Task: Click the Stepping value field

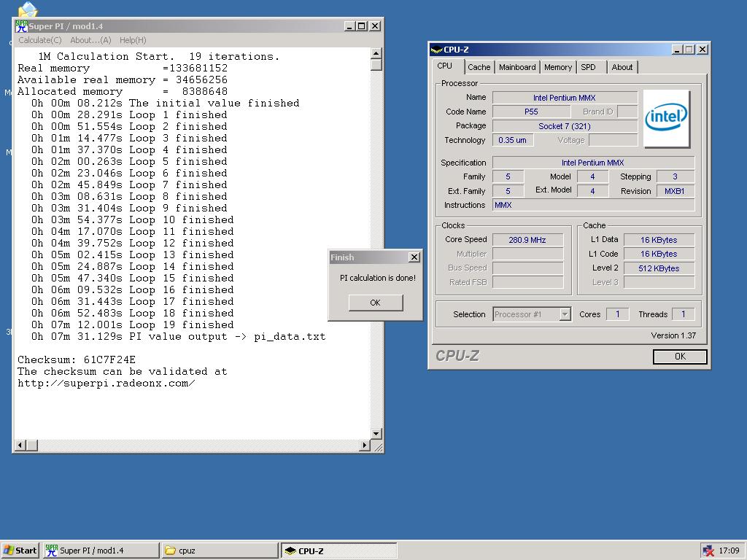Action: coord(675,176)
